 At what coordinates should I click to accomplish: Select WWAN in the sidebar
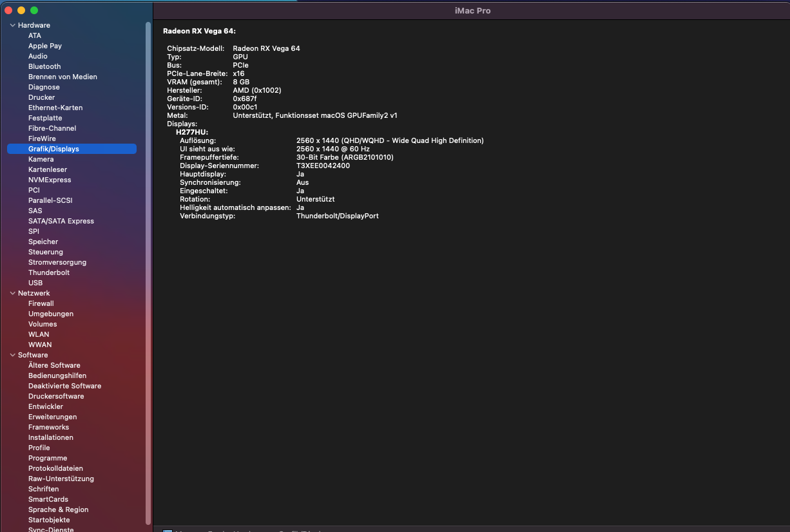coord(40,345)
